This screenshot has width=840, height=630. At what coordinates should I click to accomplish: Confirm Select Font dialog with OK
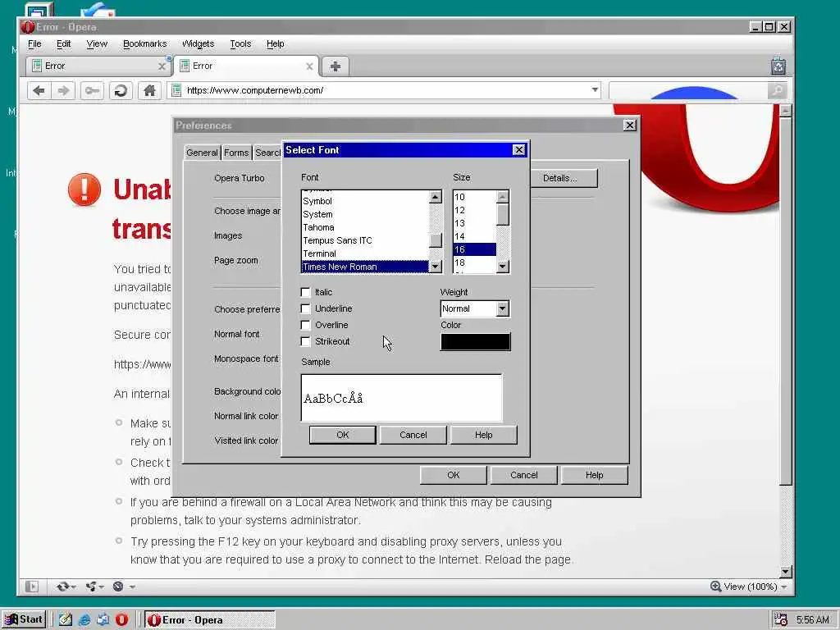tap(343, 435)
